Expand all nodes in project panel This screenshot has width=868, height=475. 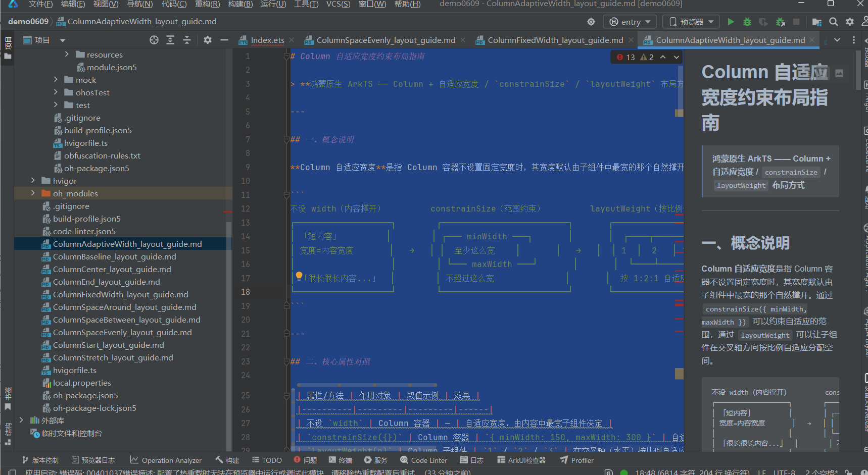(x=170, y=40)
